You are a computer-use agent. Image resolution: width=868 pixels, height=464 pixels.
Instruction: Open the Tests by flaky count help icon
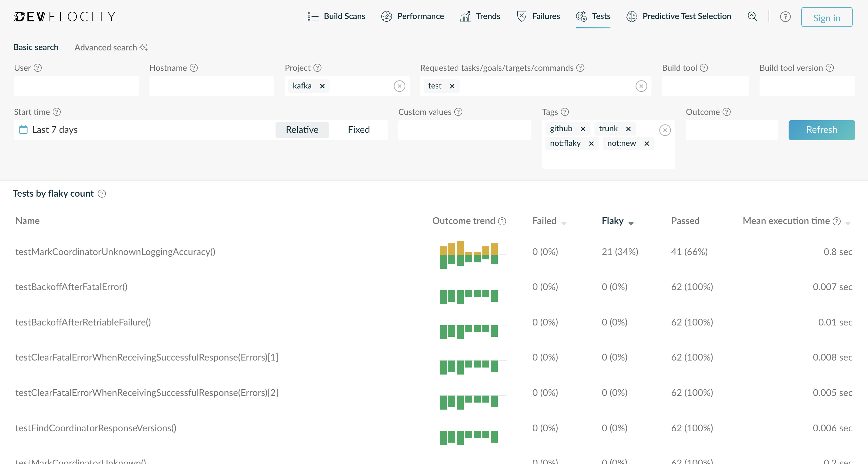102,194
